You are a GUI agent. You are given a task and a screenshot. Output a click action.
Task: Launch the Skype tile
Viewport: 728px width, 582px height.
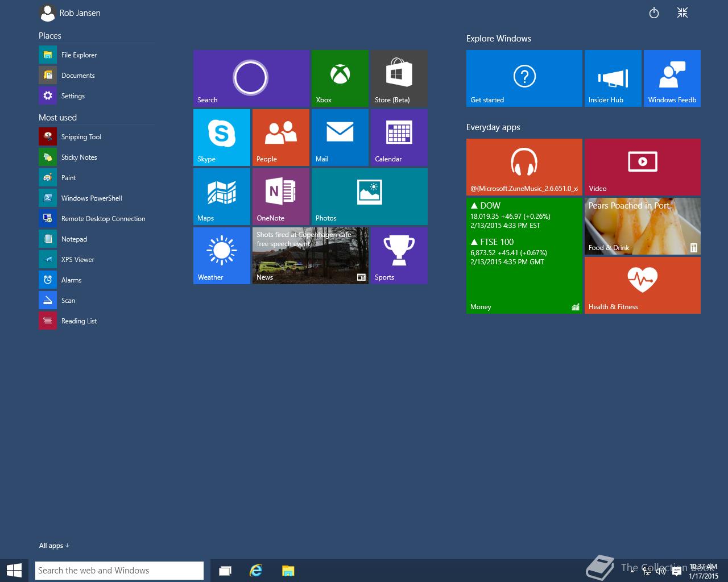point(222,138)
